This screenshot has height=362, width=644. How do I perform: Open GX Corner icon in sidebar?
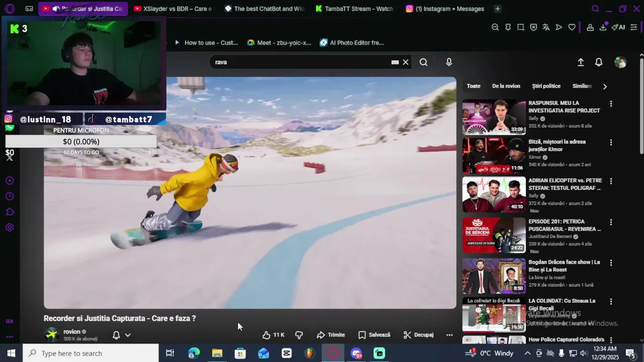point(10,321)
